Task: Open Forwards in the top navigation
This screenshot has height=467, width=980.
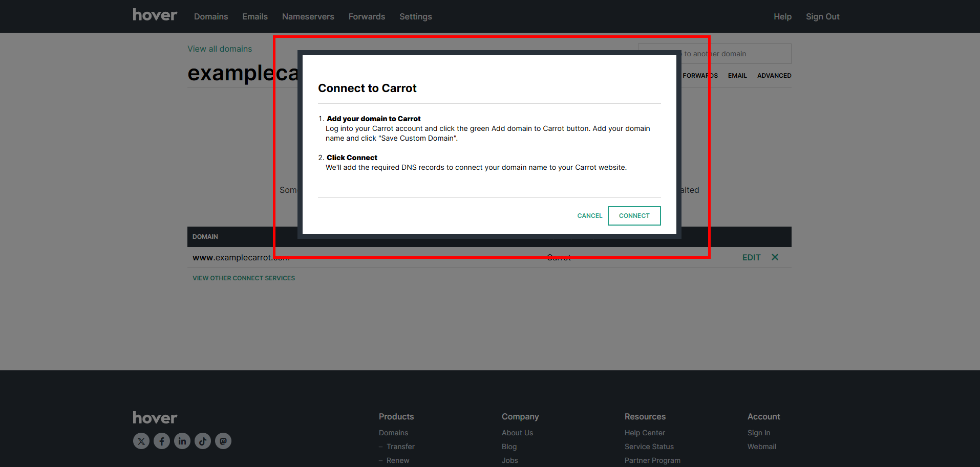Action: 367,16
